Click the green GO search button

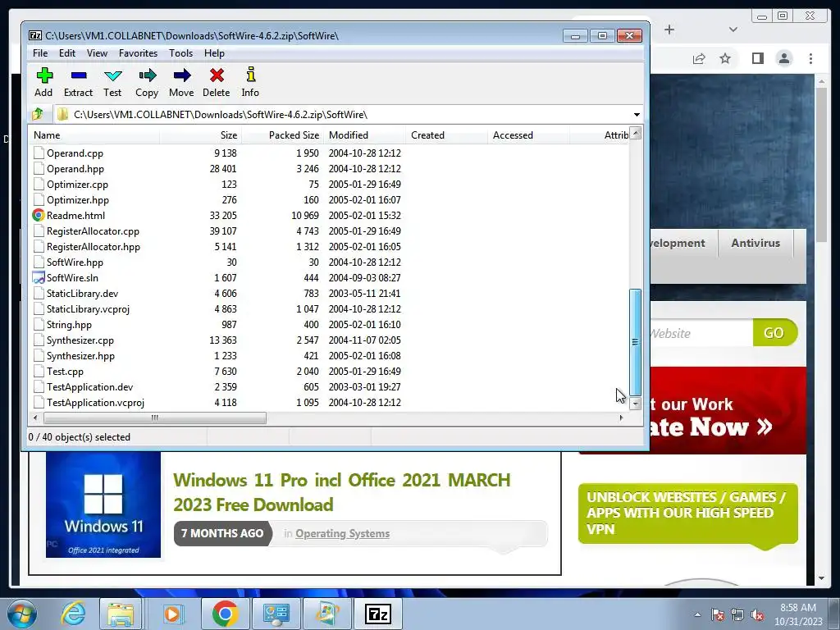pos(774,333)
